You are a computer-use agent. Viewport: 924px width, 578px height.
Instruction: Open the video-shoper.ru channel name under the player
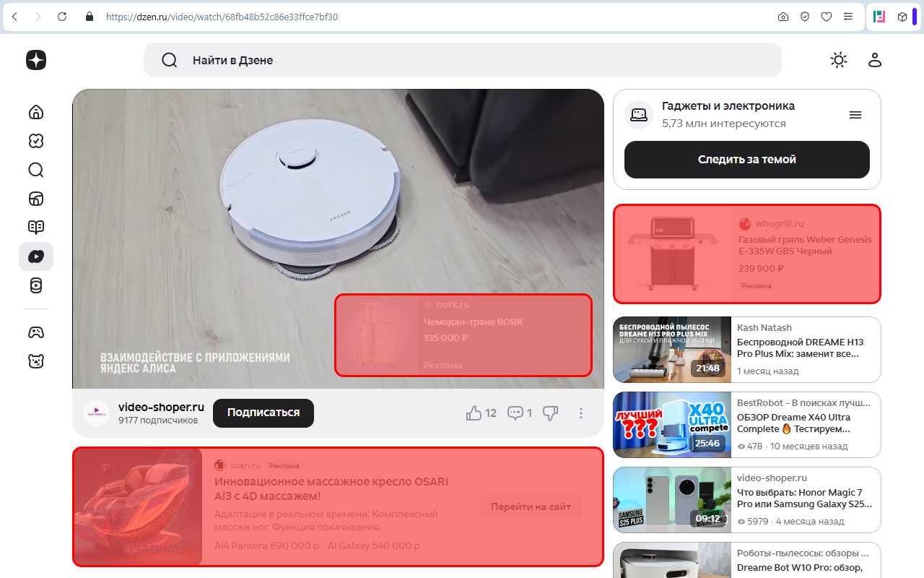161,407
